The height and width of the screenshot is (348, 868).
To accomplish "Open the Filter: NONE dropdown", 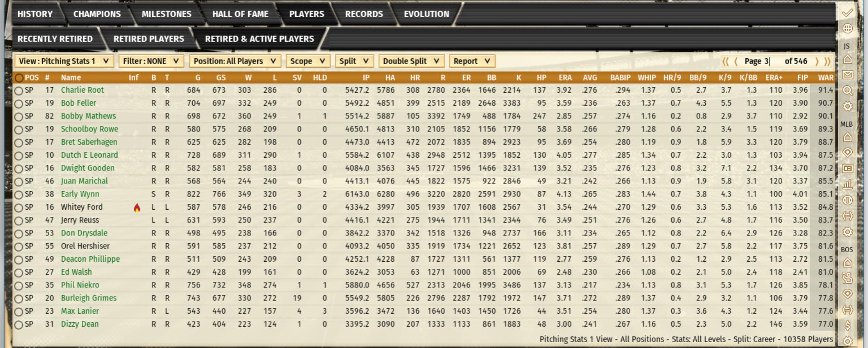I will click(151, 61).
